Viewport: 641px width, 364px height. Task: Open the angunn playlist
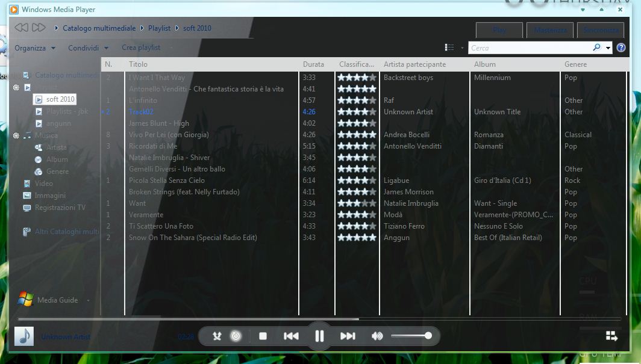click(58, 123)
